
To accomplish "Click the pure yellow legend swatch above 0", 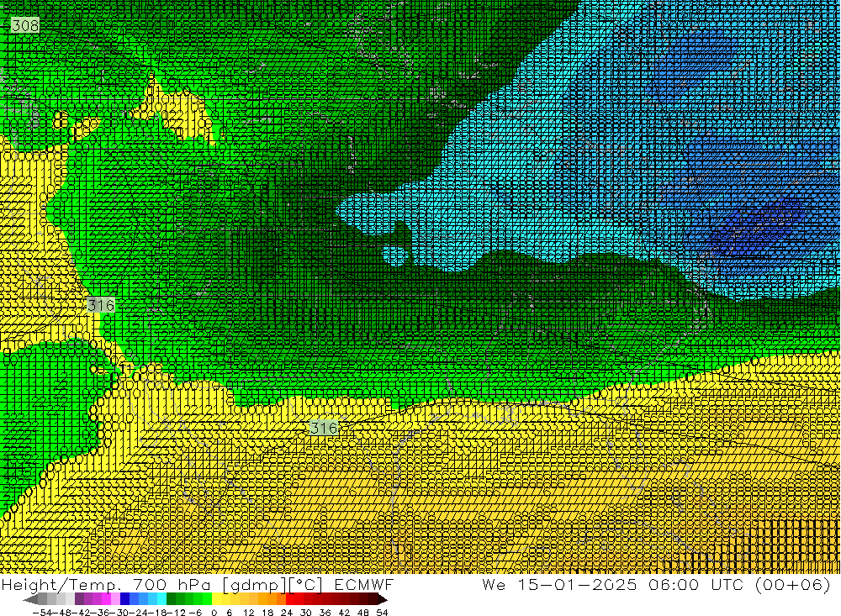I will pyautogui.click(x=217, y=599).
